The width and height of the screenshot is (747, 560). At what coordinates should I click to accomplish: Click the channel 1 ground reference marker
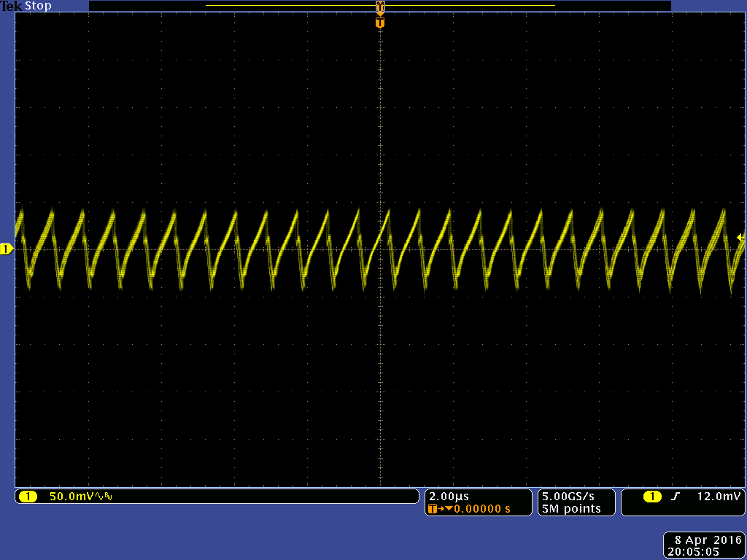pyautogui.click(x=6, y=249)
